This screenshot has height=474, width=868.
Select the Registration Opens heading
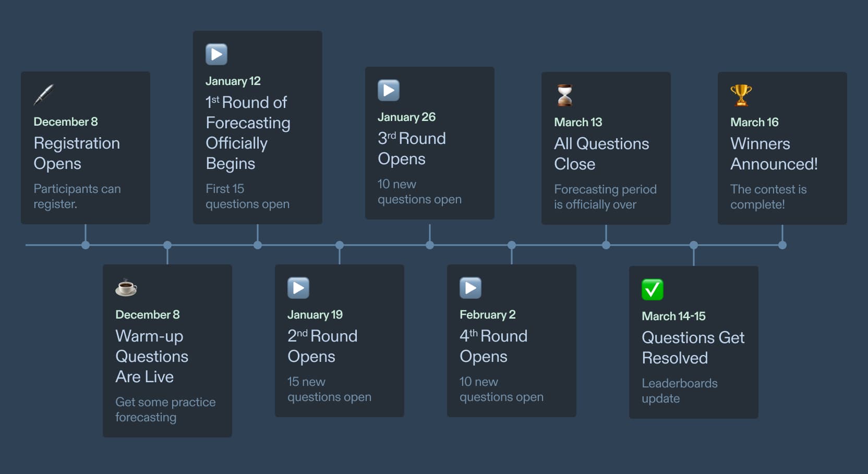(x=77, y=153)
